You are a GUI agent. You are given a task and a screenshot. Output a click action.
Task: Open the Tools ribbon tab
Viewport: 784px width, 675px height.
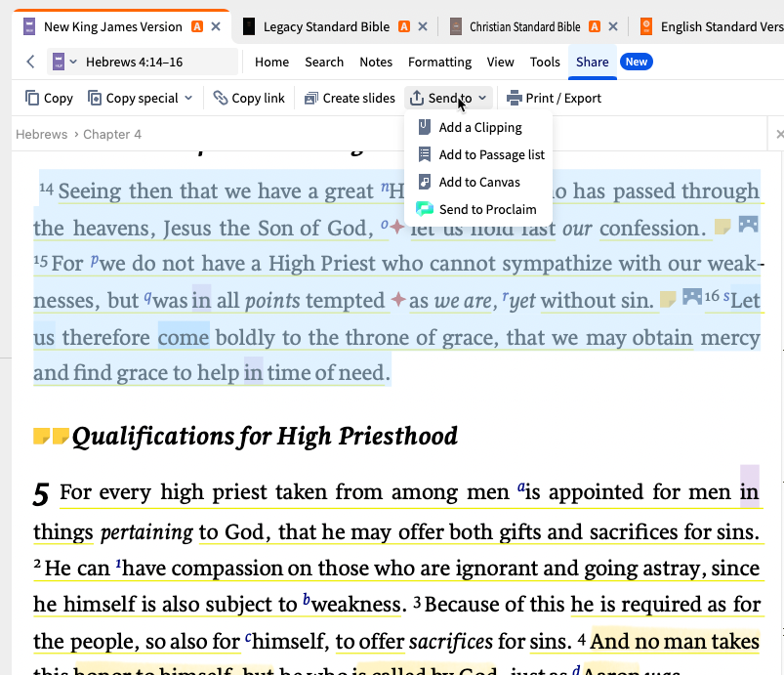click(545, 63)
